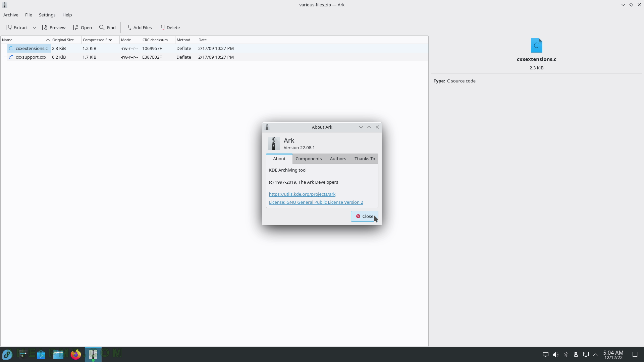This screenshot has width=644, height=362.
Task: Click the main window Ark title bar icon
Action: tap(5, 5)
